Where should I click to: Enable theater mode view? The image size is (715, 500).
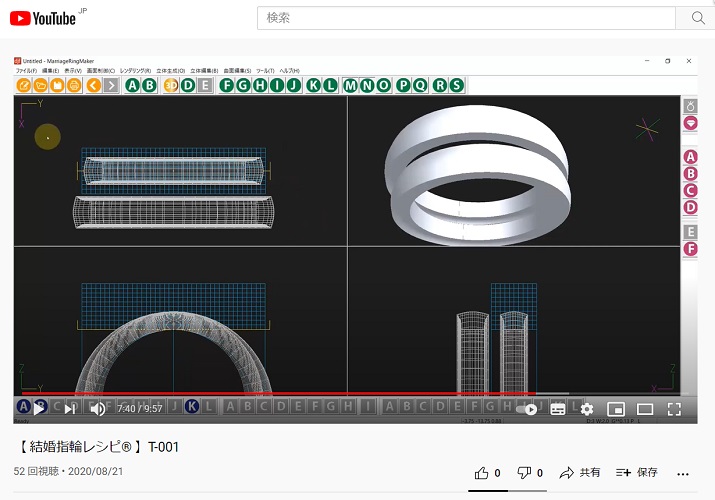pyautogui.click(x=645, y=408)
